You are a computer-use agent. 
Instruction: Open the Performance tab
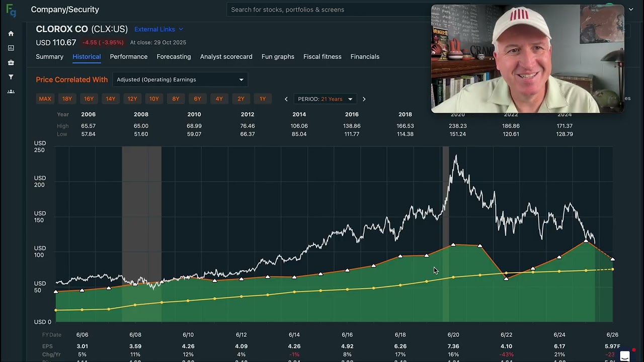pos(129,57)
